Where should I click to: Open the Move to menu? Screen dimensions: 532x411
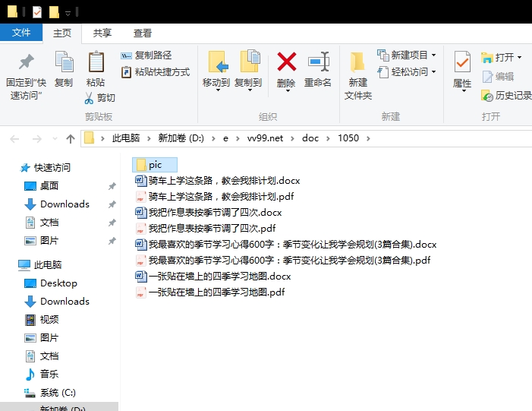(x=216, y=71)
